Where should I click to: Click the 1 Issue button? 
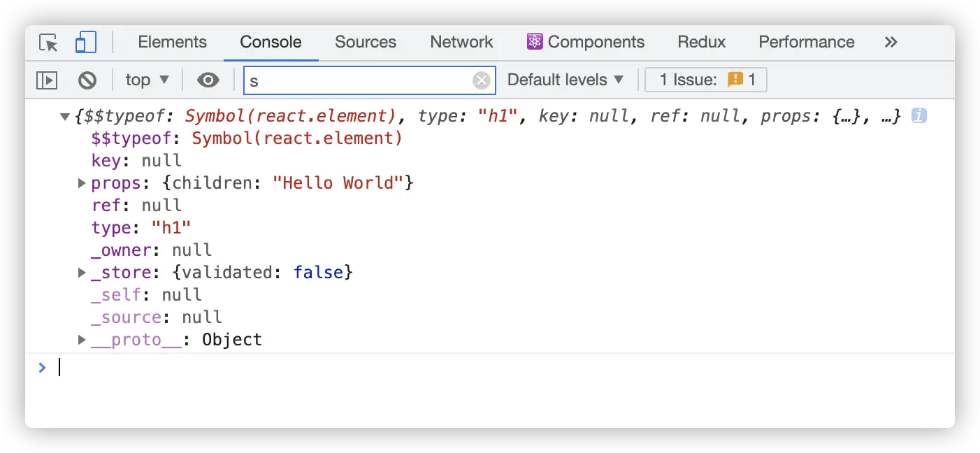pos(706,80)
